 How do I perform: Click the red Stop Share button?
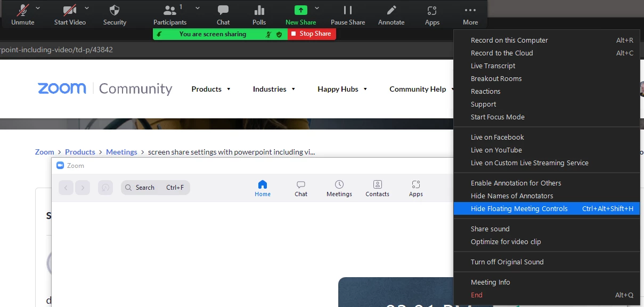click(312, 34)
